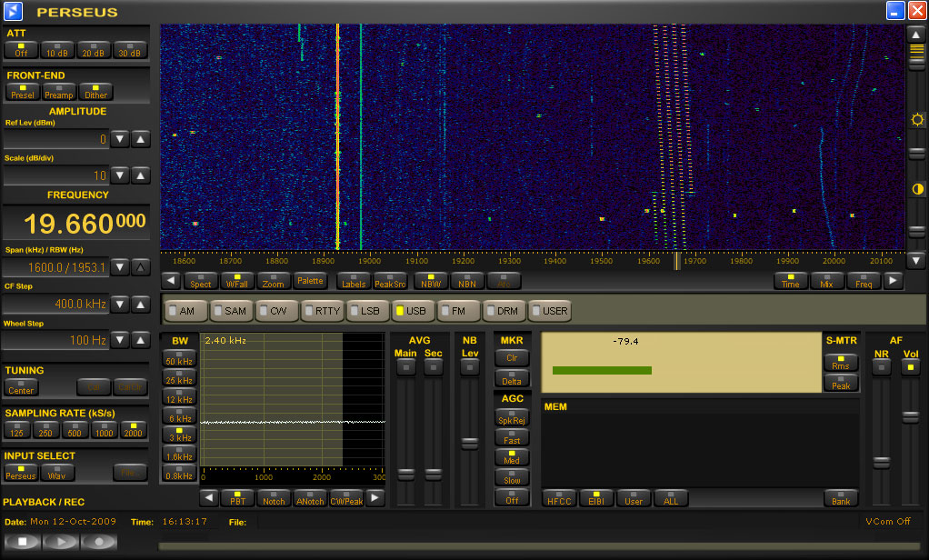This screenshot has width=929, height=560.
Task: Increase the Wheel Step value
Action: coord(140,340)
